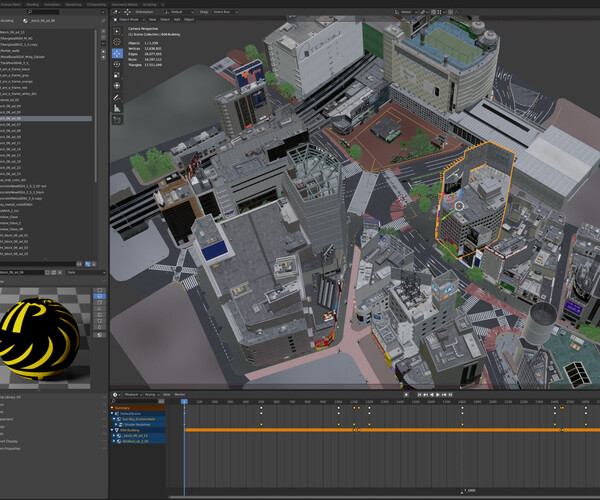Image resolution: width=600 pixels, height=500 pixels.
Task: Play animation in reverse
Action: point(432,394)
